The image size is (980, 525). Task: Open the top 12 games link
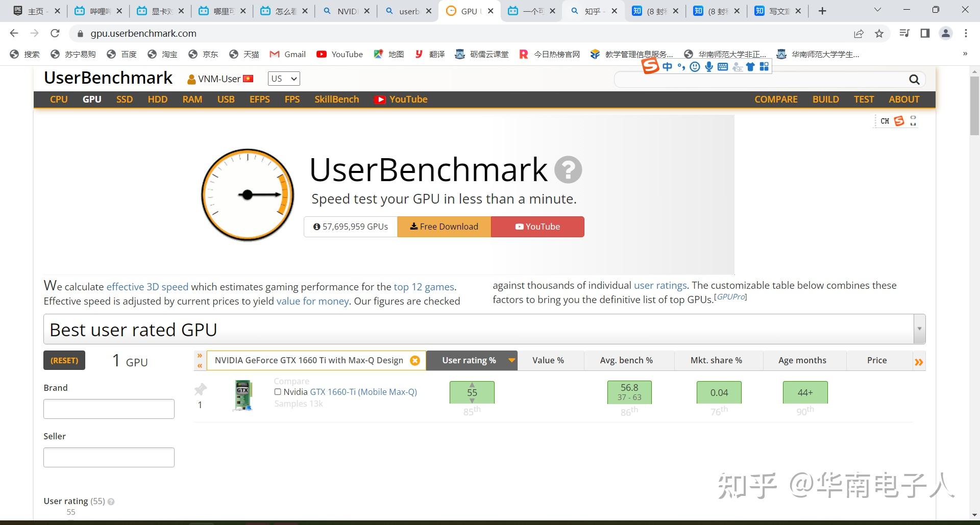pos(424,287)
